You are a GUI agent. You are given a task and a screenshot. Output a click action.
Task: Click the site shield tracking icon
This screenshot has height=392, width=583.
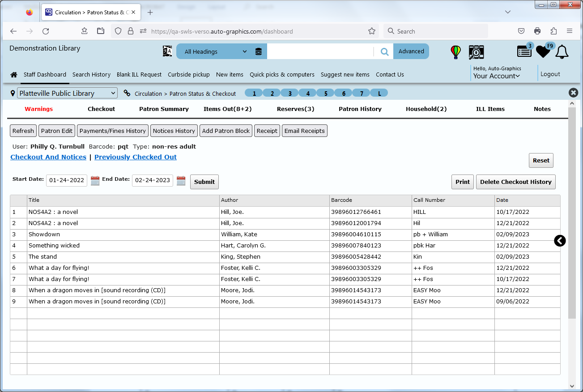click(118, 31)
